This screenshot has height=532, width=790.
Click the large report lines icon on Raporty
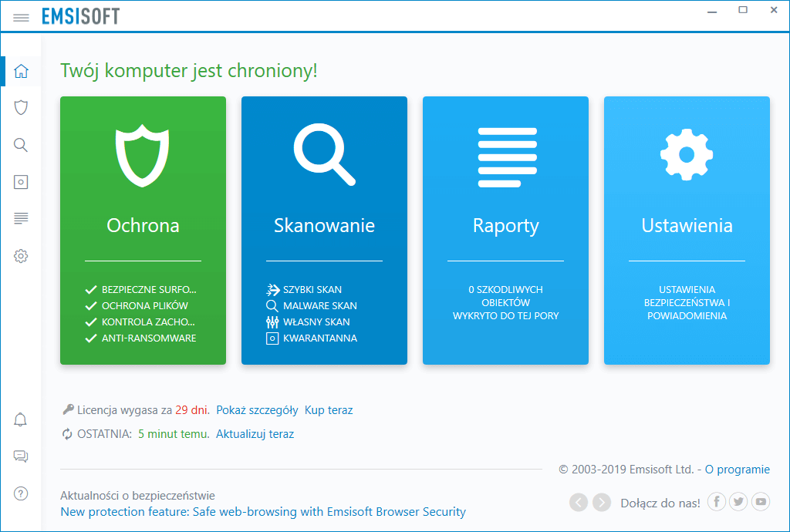tap(508, 157)
